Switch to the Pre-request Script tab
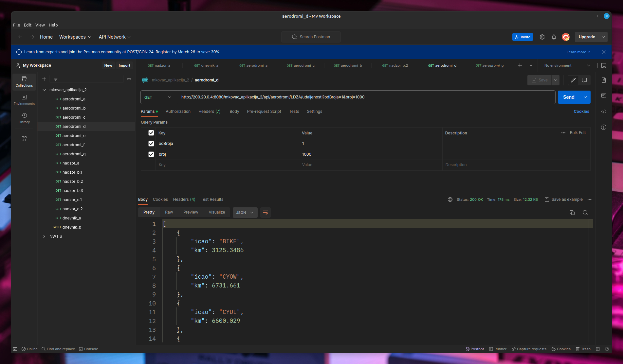623x364 pixels. [x=264, y=112]
